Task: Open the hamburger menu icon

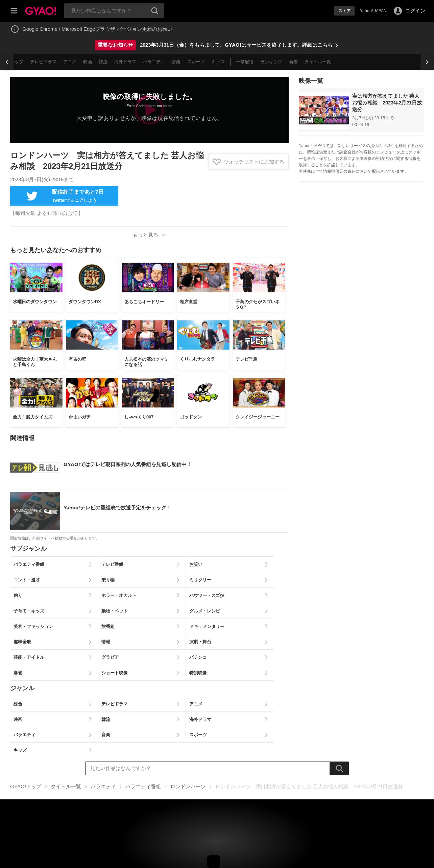Action: tap(14, 11)
